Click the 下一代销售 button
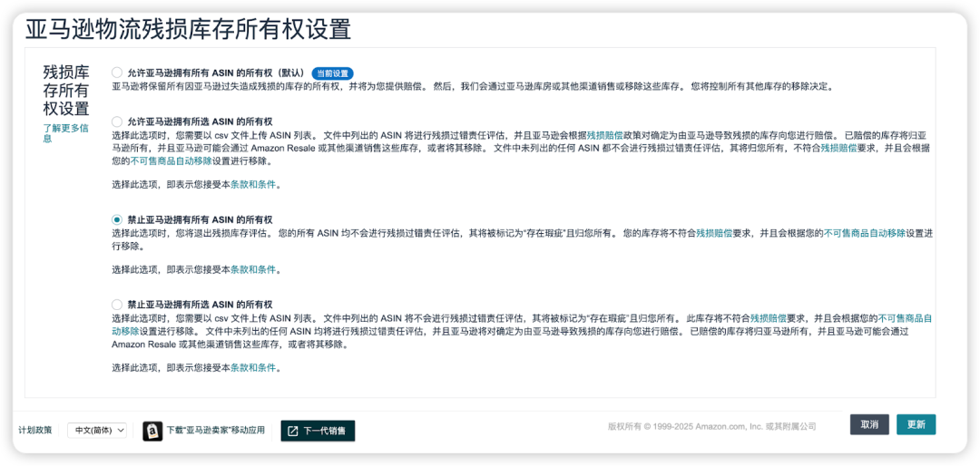 318,431
